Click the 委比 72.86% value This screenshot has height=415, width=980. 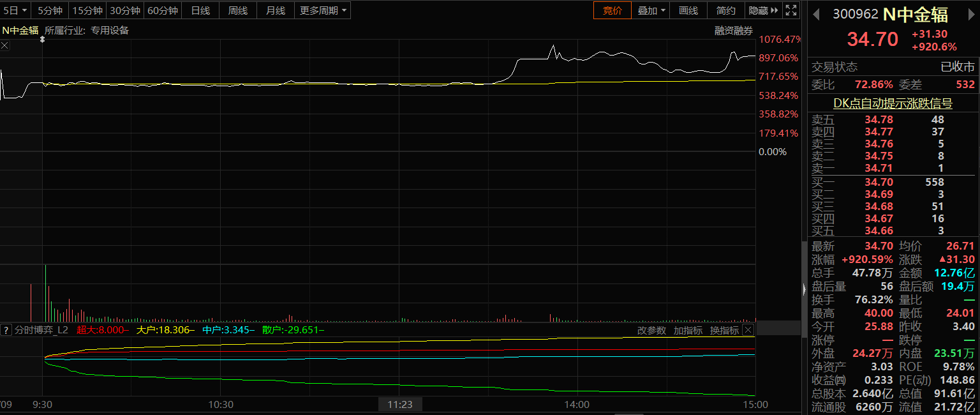(873, 84)
